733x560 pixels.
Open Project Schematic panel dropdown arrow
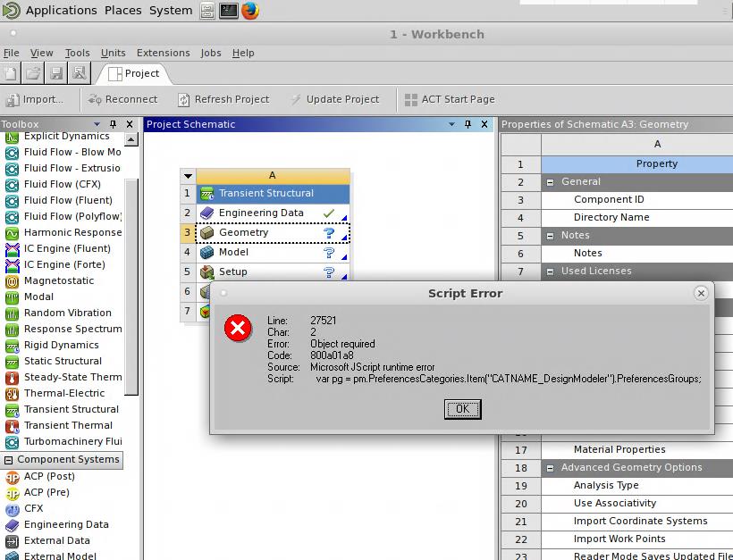pos(451,124)
